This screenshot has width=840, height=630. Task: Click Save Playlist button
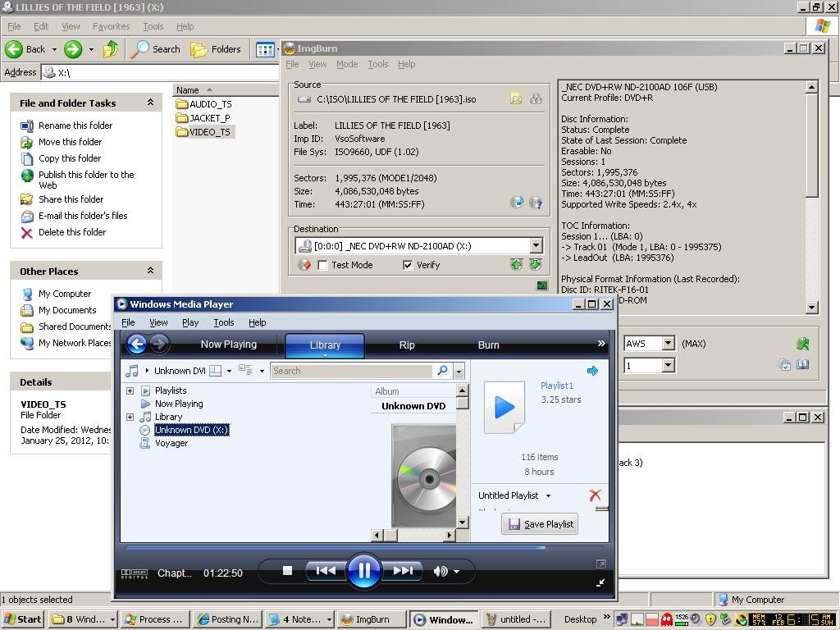540,524
